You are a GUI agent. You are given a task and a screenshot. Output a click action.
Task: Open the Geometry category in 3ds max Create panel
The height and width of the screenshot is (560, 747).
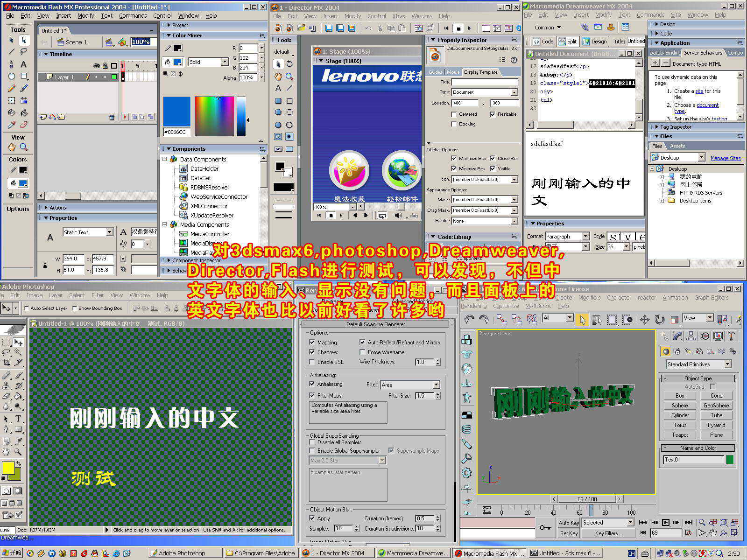(x=666, y=351)
